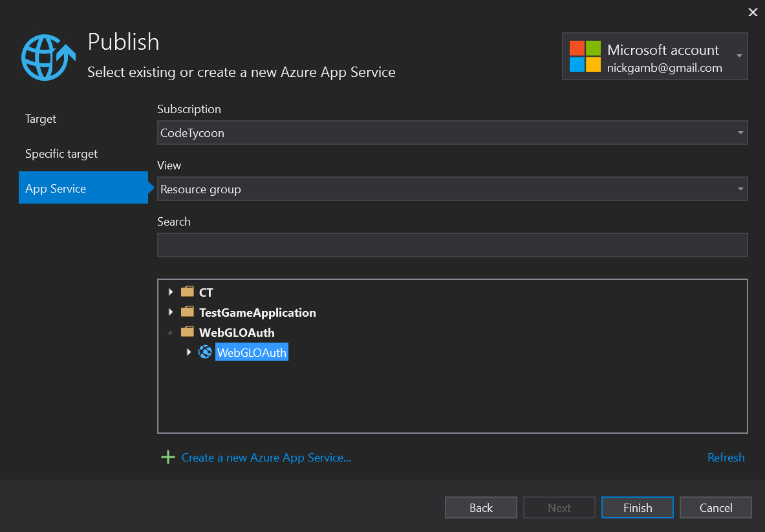Click the WebGLOAuth folder icon
Image resolution: width=765 pixels, height=532 pixels.
(188, 332)
